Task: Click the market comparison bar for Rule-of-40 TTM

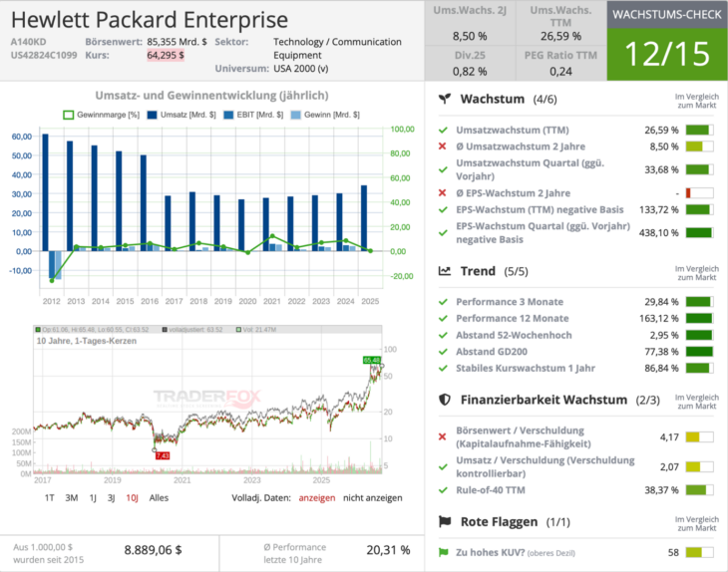Action: (x=699, y=490)
